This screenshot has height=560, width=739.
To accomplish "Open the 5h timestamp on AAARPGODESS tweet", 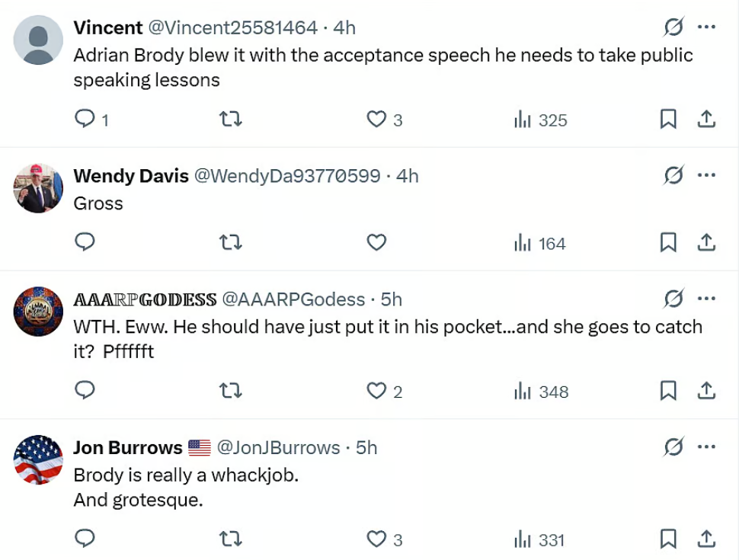I will (391, 299).
